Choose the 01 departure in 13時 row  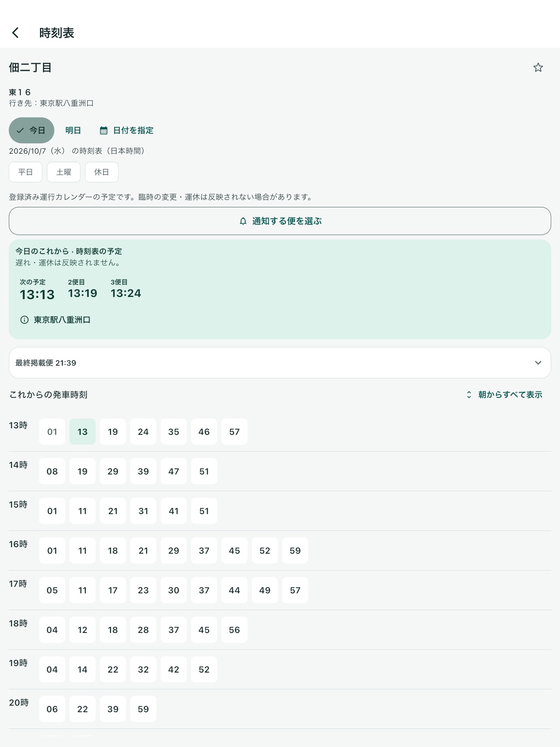tap(52, 432)
